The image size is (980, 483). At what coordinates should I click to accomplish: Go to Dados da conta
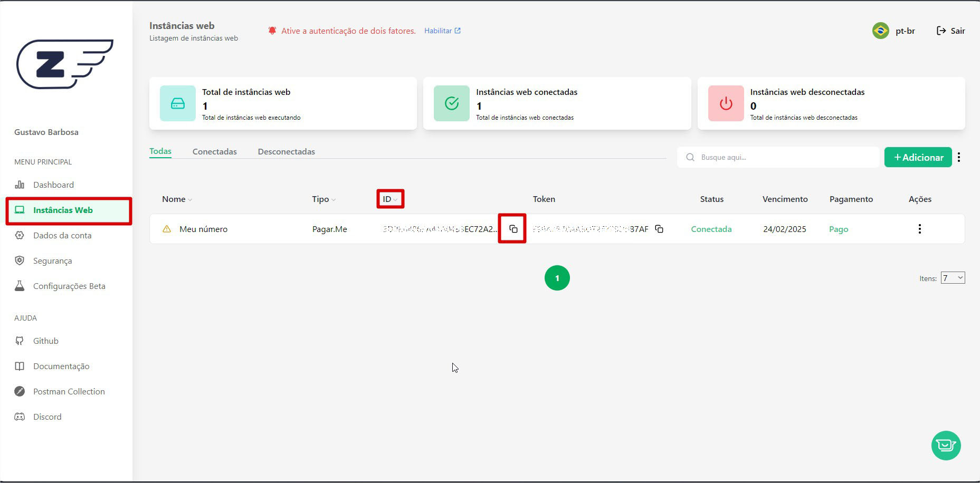coord(62,235)
